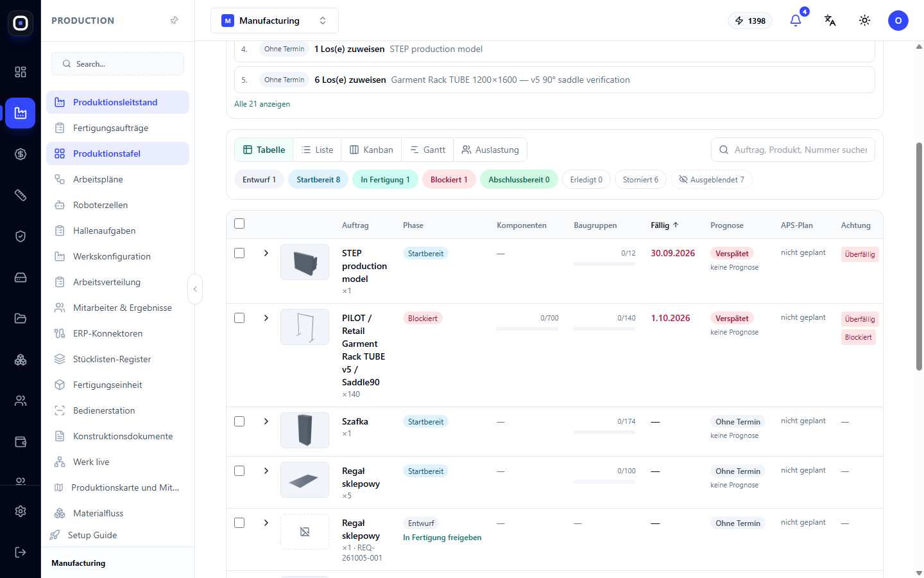Expand the Szafka row

pyautogui.click(x=266, y=421)
